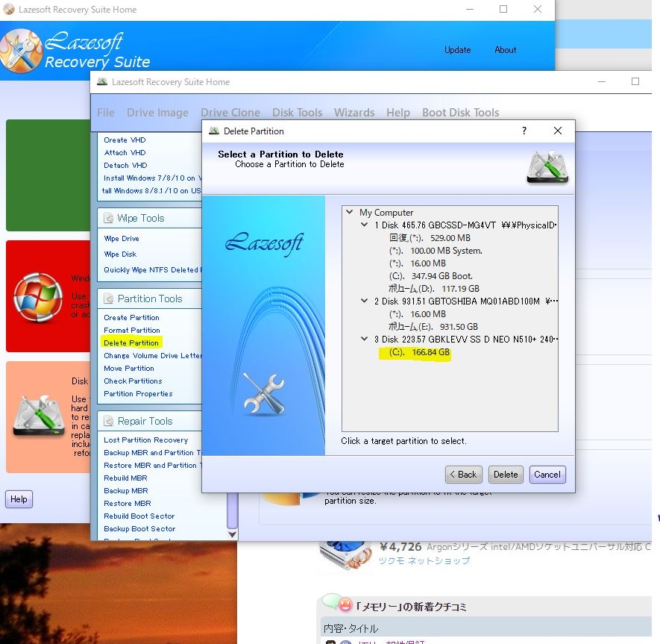Click the ツクモ ネットショップ link
This screenshot has width=660, height=644.
tap(424, 560)
